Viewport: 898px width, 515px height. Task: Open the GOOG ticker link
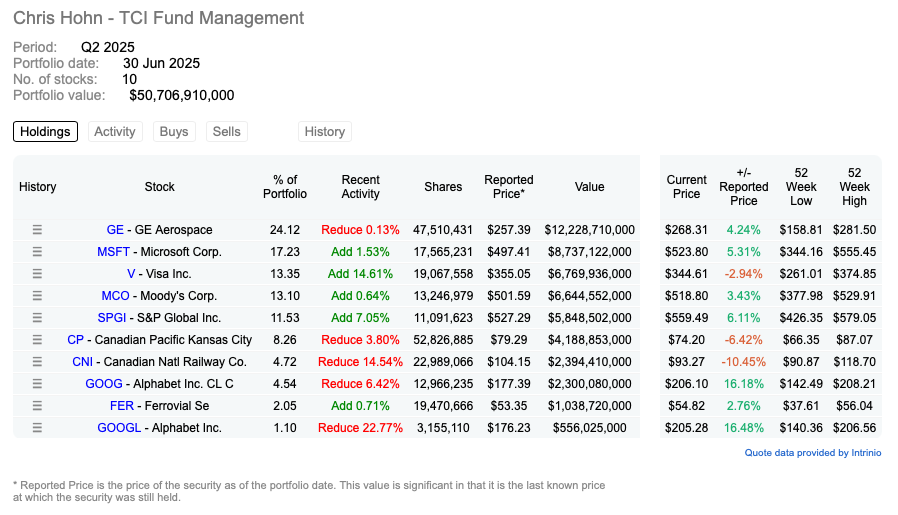click(x=104, y=384)
